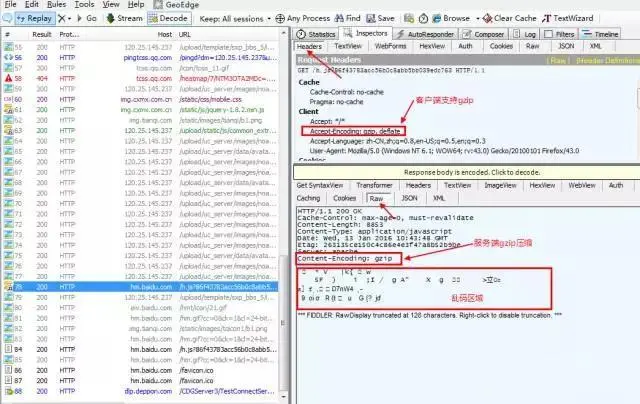Select the Get SyntaxView response tab

tap(320, 185)
